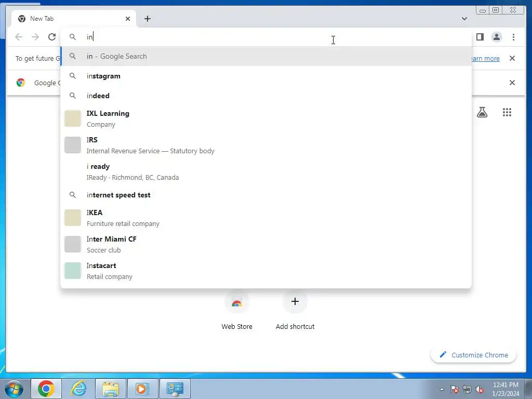The image size is (532, 399).
Task: Click the muted volume tray icon
Action: (x=480, y=389)
